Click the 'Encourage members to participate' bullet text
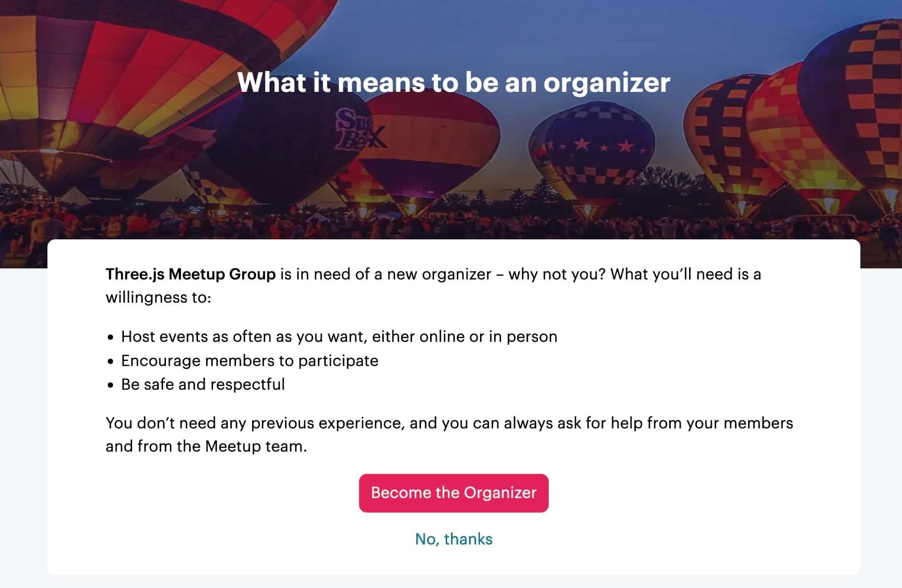The height and width of the screenshot is (588, 902). click(x=250, y=361)
